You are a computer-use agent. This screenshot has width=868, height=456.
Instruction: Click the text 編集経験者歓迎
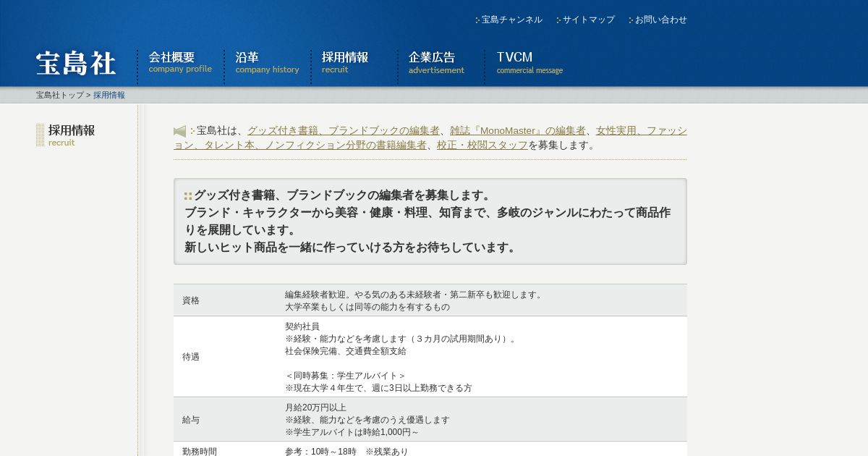coord(315,295)
